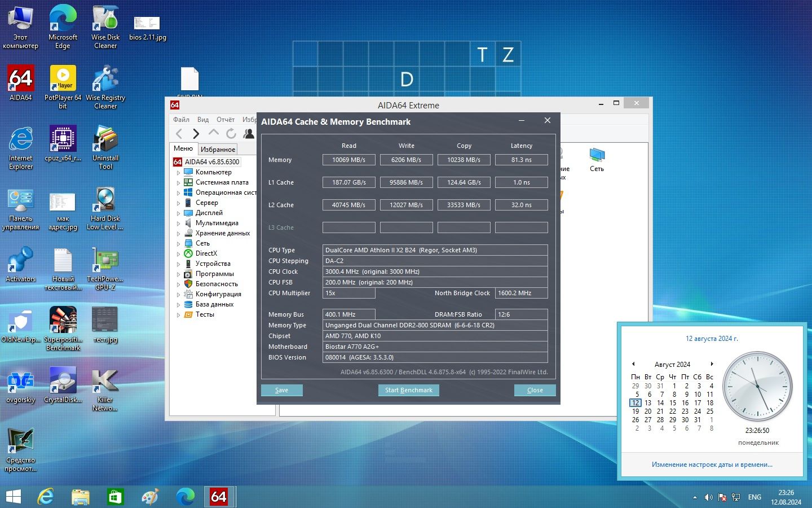Expand the Компьютер tree node

[x=179, y=172]
